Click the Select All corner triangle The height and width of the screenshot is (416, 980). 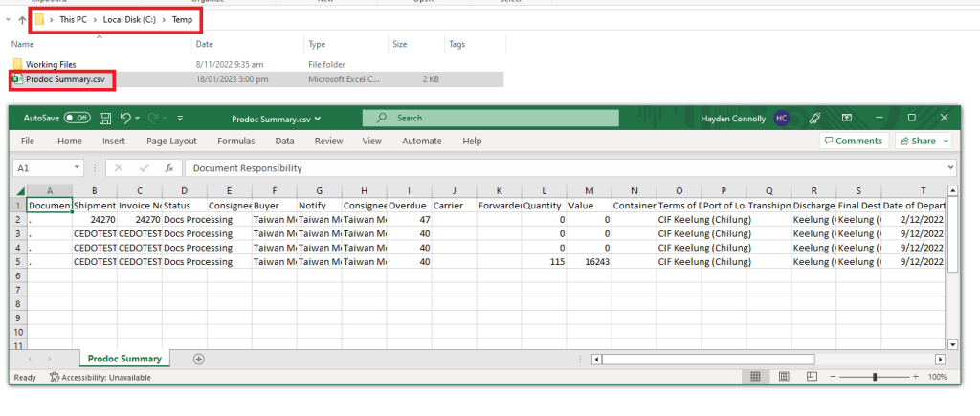click(x=20, y=191)
